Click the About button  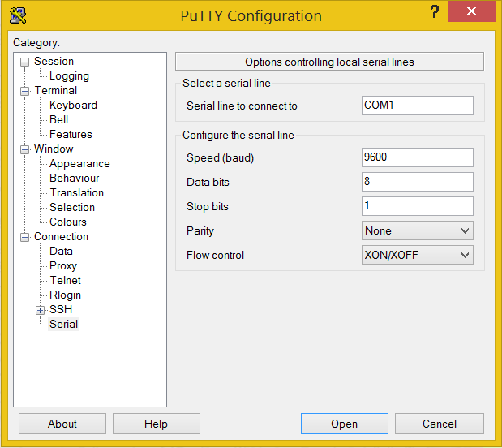[62, 424]
